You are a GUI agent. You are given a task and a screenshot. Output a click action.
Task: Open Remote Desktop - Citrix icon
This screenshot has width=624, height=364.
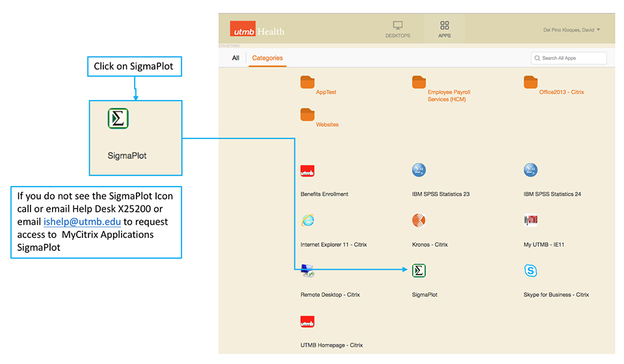coord(307,271)
